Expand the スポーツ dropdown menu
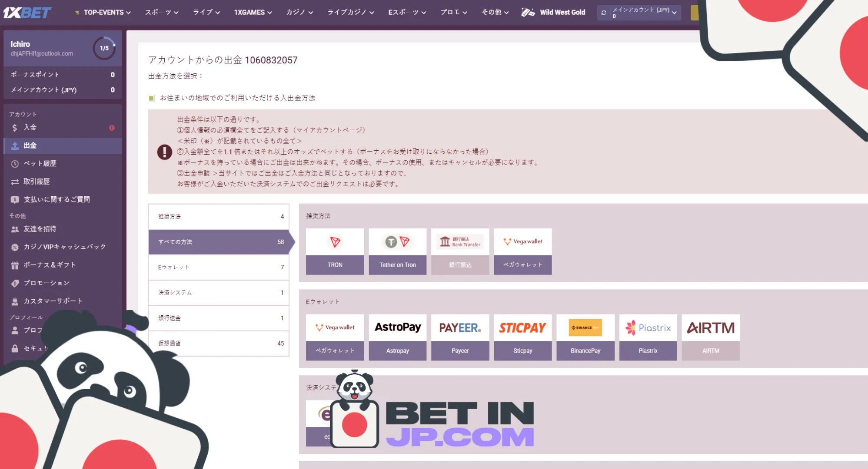868x469 pixels. 162,12
